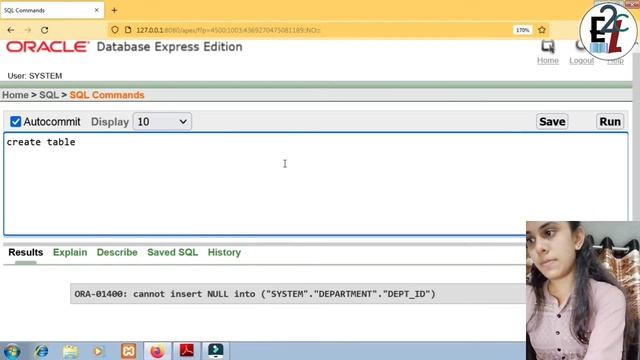
Task: Open Adobe Reader from taskbar
Action: coord(187,351)
